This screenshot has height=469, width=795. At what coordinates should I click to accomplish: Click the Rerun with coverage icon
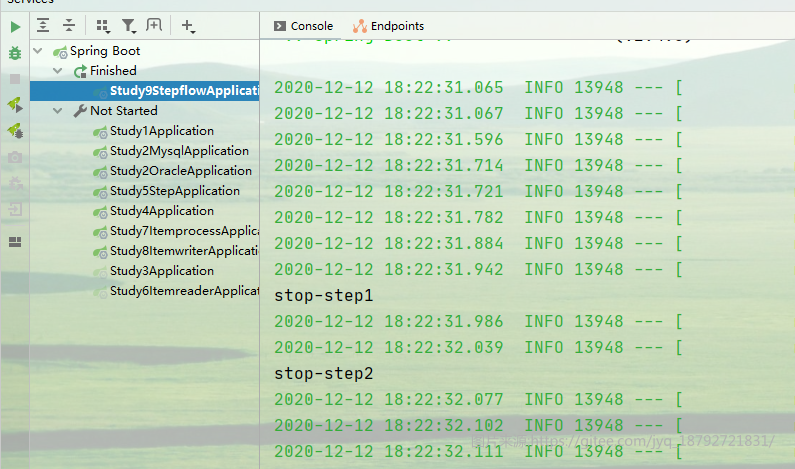(x=15, y=104)
